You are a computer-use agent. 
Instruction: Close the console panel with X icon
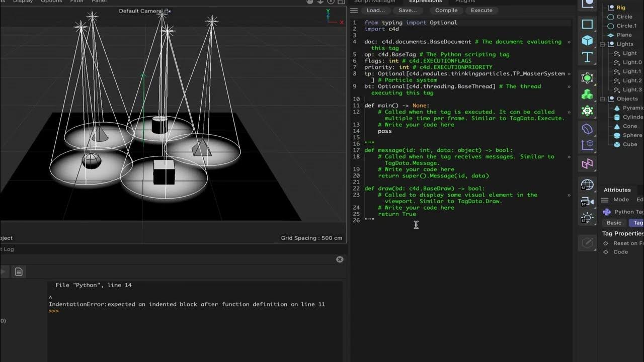click(340, 259)
